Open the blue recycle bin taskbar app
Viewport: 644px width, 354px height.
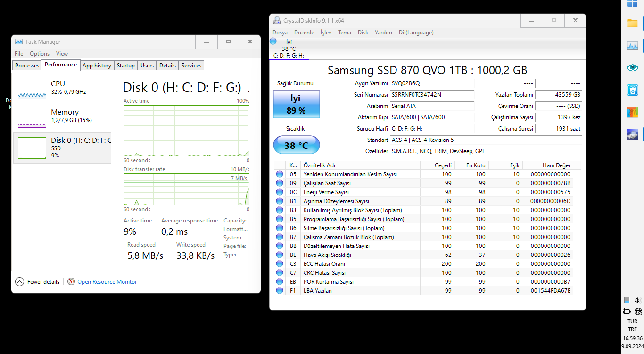click(x=632, y=90)
